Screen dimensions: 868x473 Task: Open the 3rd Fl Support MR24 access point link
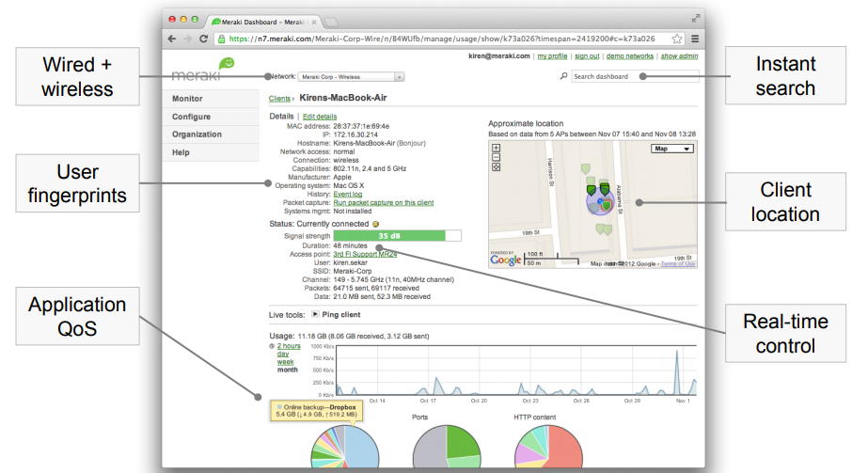click(365, 254)
